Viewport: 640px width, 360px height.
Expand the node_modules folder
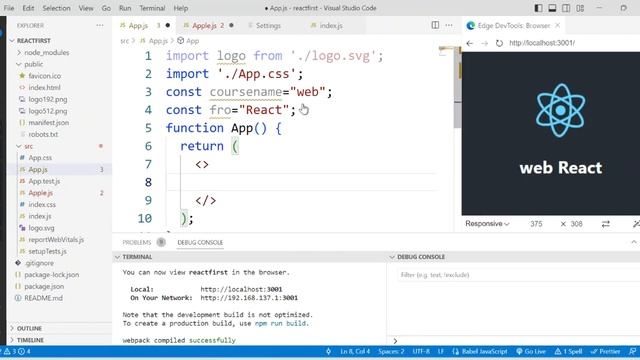[47, 53]
